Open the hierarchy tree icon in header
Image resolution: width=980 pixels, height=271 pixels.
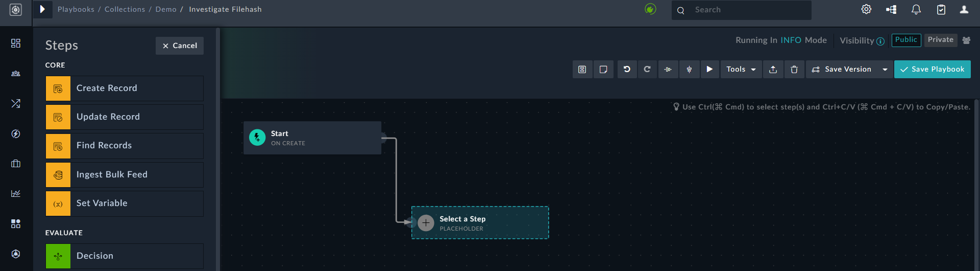(891, 9)
